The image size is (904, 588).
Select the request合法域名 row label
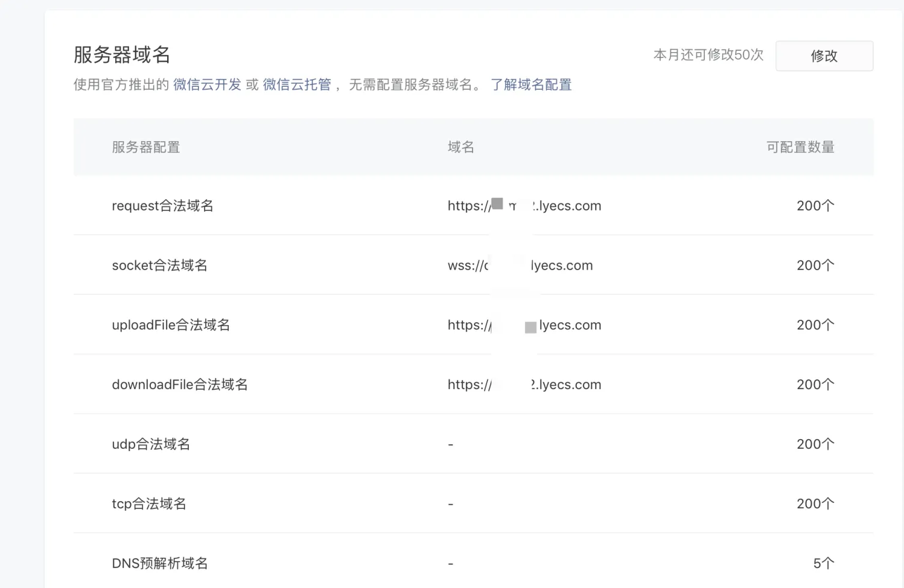(x=162, y=206)
